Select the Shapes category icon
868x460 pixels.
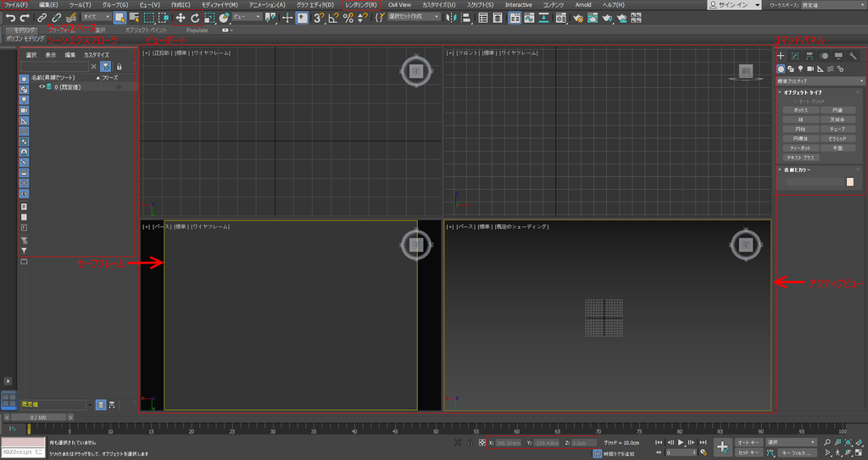coord(791,69)
